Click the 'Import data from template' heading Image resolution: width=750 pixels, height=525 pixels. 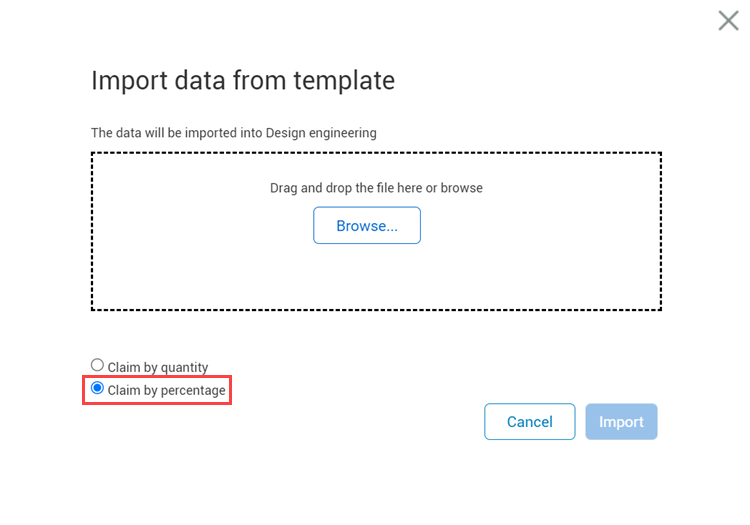(x=243, y=80)
